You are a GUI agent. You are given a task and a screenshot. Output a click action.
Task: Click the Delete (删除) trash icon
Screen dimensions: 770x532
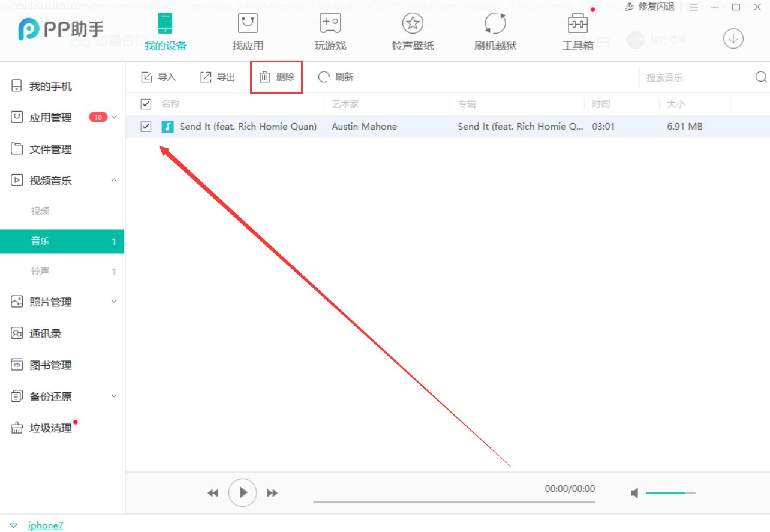click(264, 77)
